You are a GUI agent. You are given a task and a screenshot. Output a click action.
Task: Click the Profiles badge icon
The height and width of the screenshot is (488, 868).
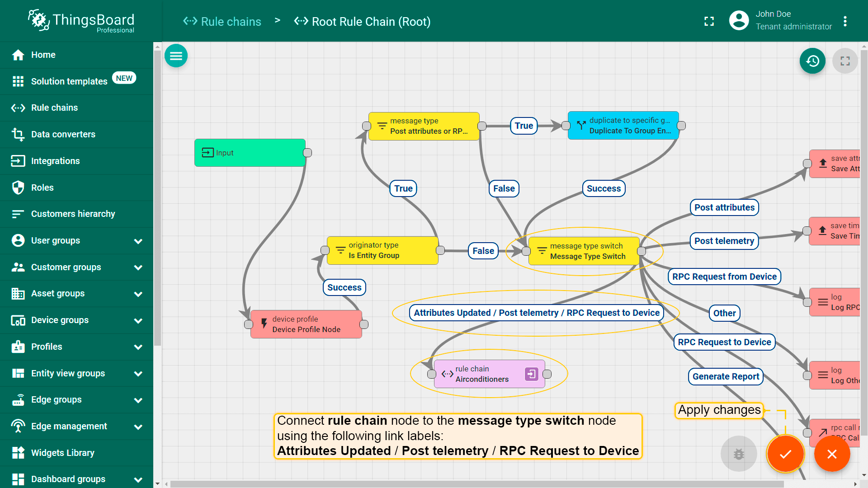[x=18, y=347]
